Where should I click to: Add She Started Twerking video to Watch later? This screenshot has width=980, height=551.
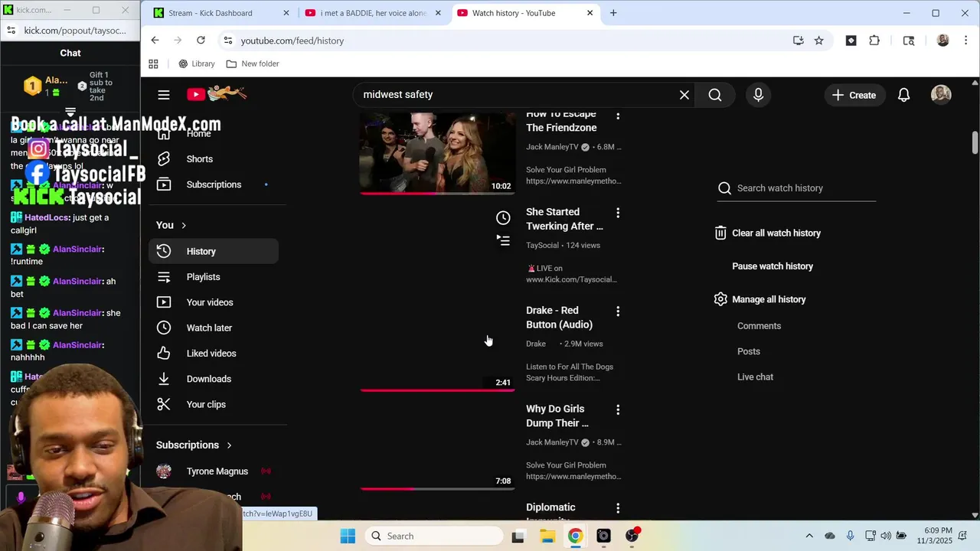click(x=503, y=218)
